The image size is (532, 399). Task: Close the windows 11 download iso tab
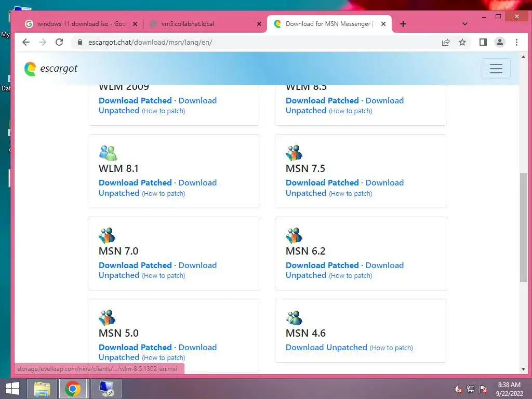point(135,24)
